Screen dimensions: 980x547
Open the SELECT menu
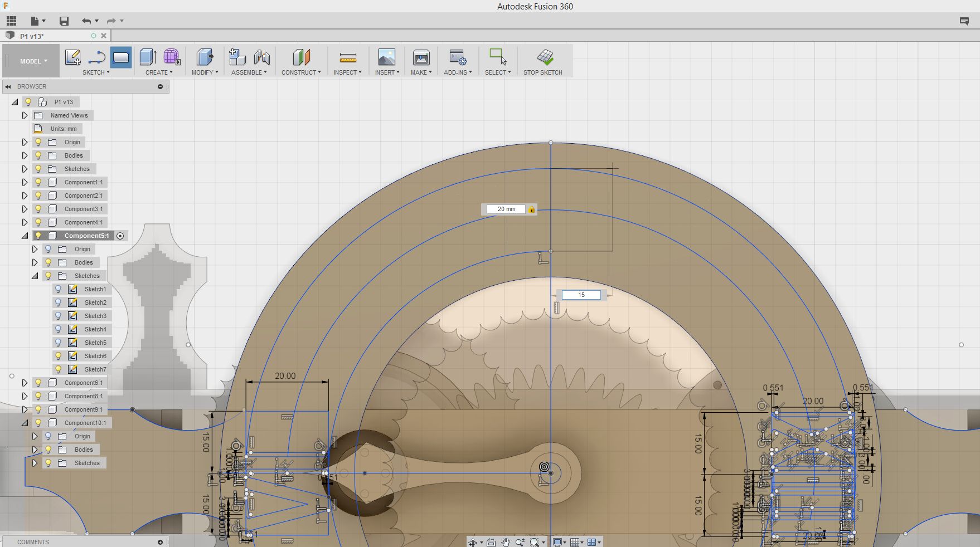click(x=498, y=72)
